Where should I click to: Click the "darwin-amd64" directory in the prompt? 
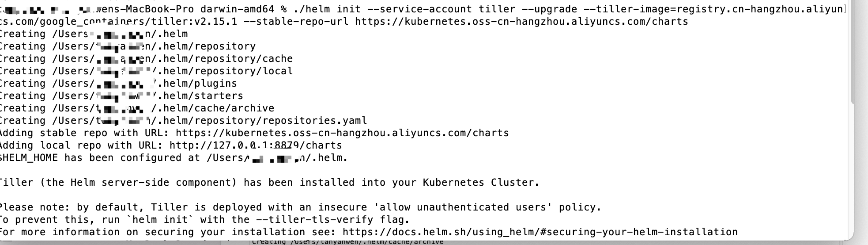[237, 9]
